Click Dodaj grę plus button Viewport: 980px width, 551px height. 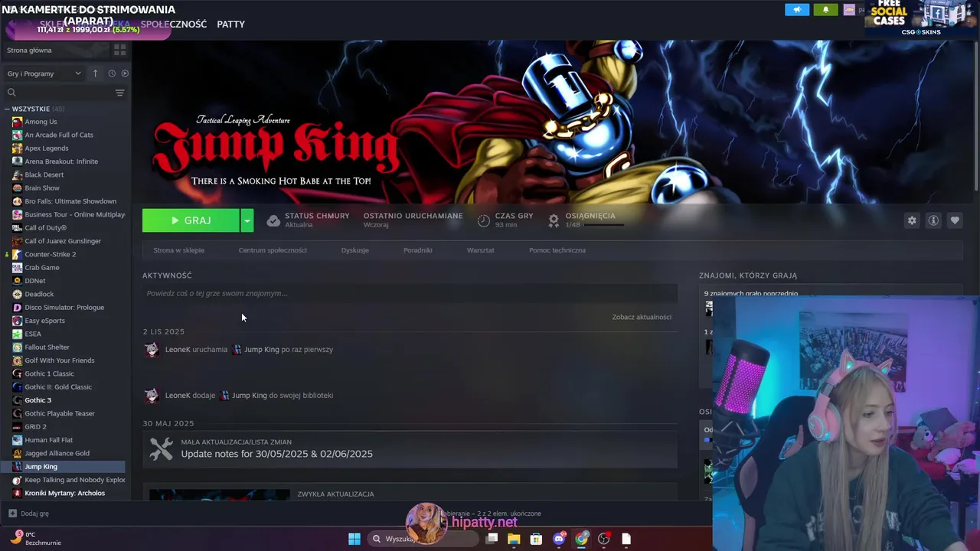(x=12, y=514)
